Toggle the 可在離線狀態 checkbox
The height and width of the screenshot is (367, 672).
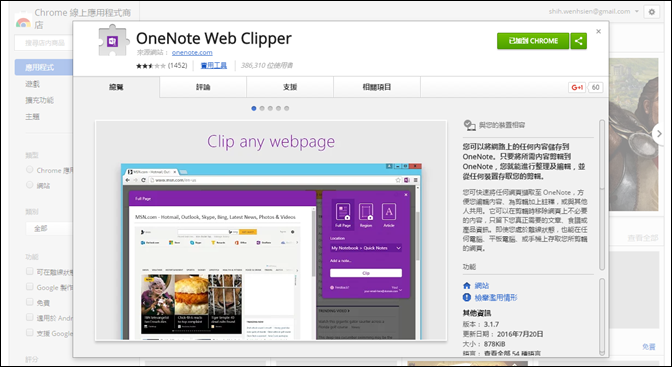tap(30, 271)
